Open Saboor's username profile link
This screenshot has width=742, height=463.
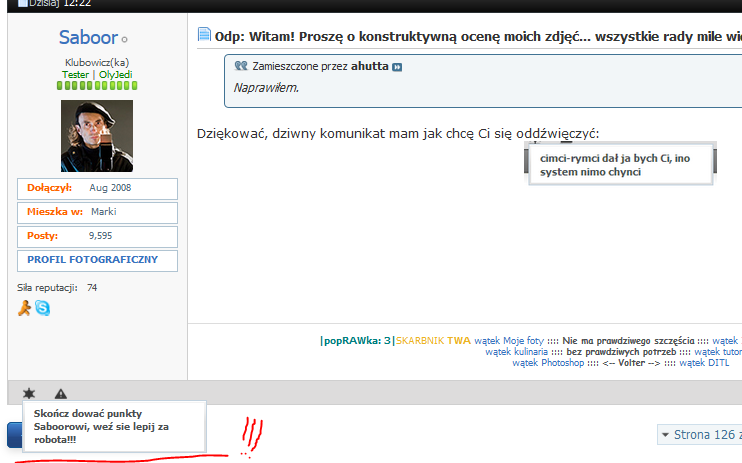pyautogui.click(x=88, y=38)
